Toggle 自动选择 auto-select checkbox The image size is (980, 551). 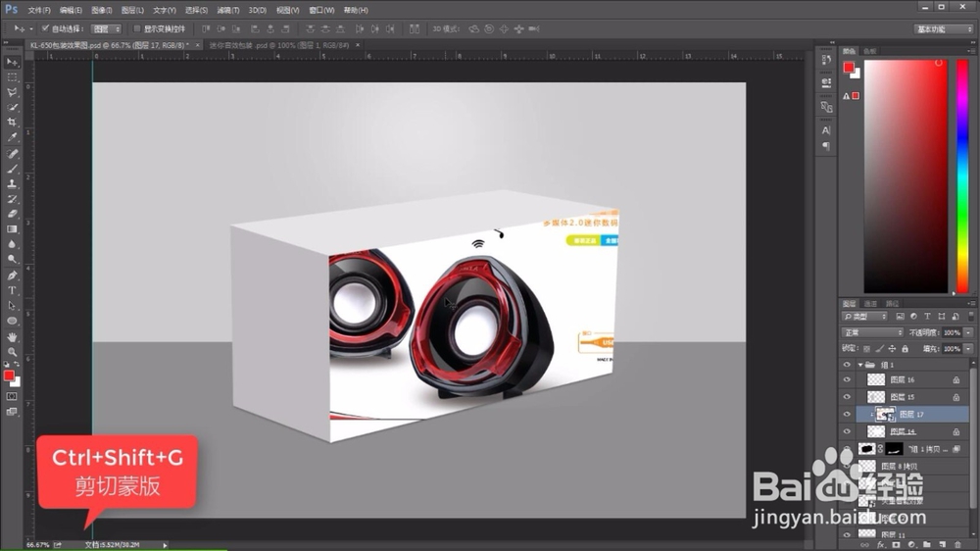(x=45, y=28)
